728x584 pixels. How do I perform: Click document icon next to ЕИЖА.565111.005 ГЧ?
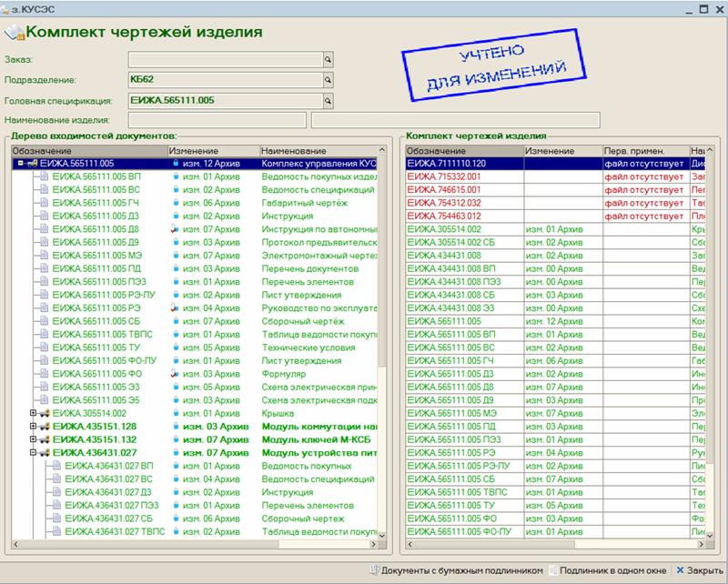coord(44,203)
